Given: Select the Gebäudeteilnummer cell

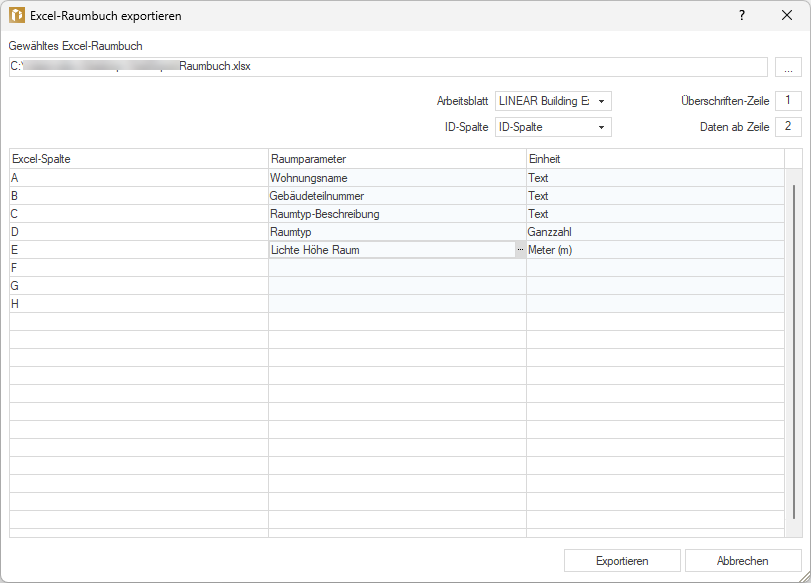Looking at the screenshot, I should [x=397, y=196].
